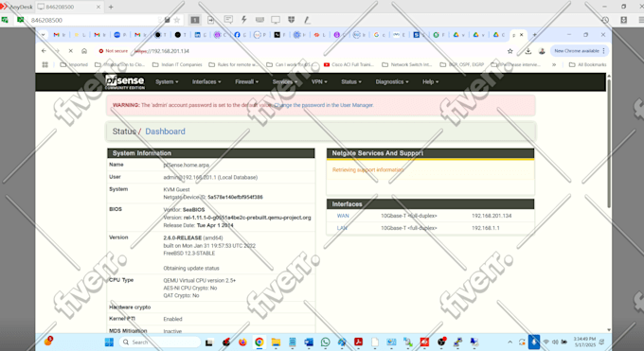644x351 pixels.
Task: Open the BGP, OSPF, EIGRP bookmark folder
Action: (462, 64)
